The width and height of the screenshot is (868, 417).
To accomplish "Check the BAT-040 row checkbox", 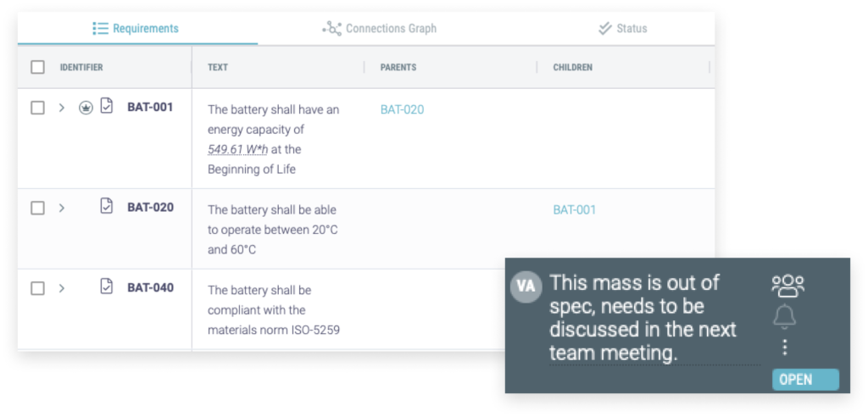I will click(37, 288).
